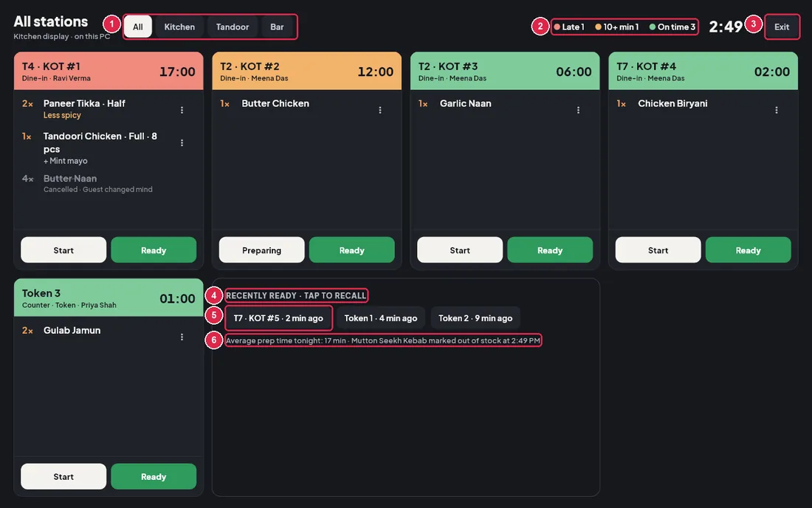
Task: Open options menu for Butter Chicken
Action: (380, 110)
